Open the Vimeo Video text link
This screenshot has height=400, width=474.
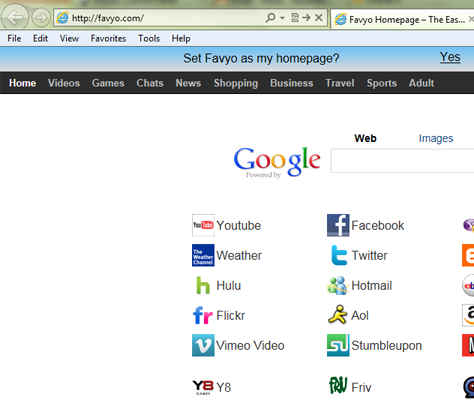click(x=250, y=346)
